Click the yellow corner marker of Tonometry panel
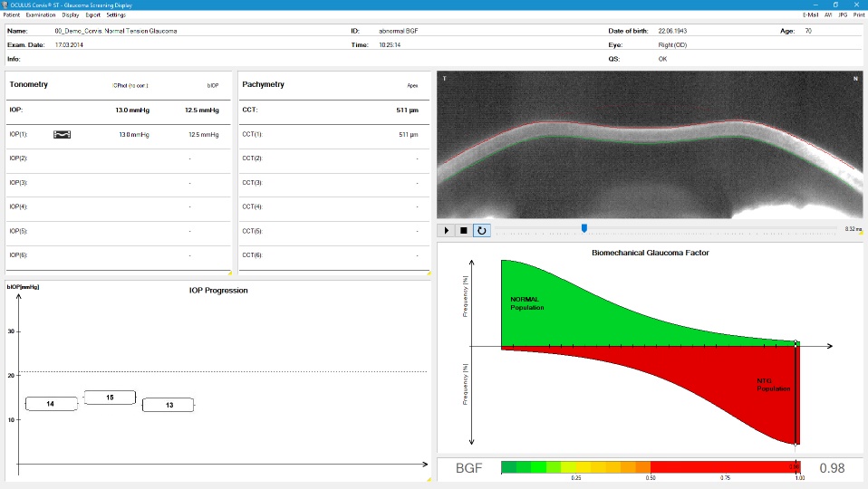 [229, 272]
